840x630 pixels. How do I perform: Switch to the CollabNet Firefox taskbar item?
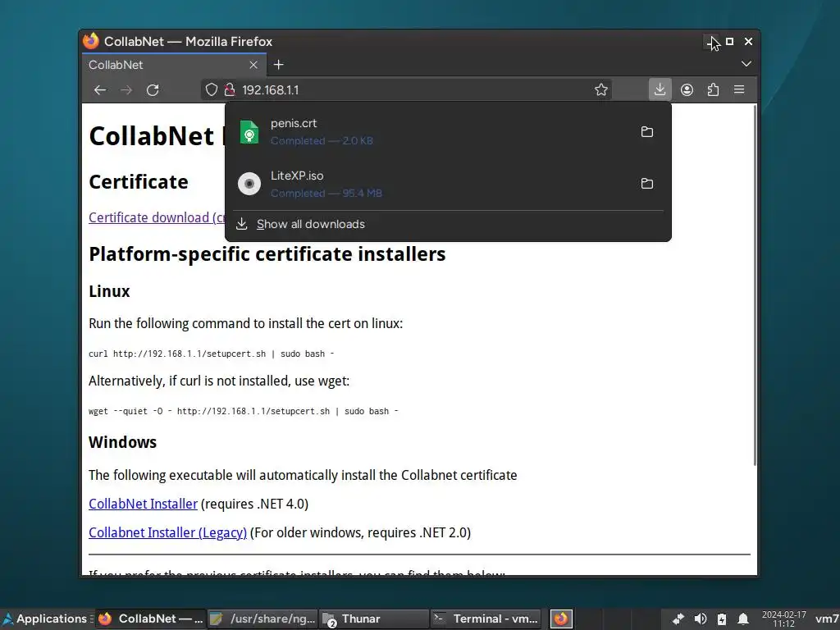[151, 619]
